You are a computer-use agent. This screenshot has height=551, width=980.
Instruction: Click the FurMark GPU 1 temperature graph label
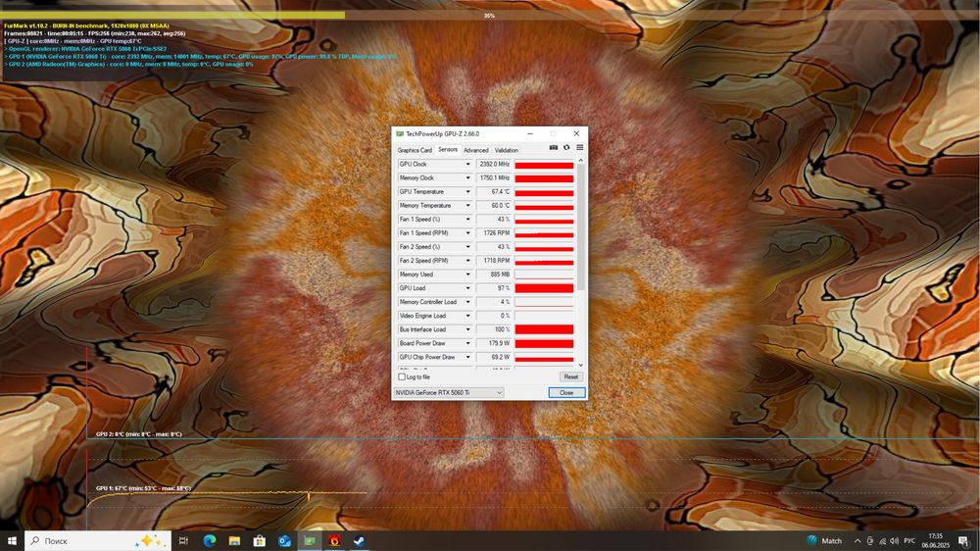[x=143, y=488]
